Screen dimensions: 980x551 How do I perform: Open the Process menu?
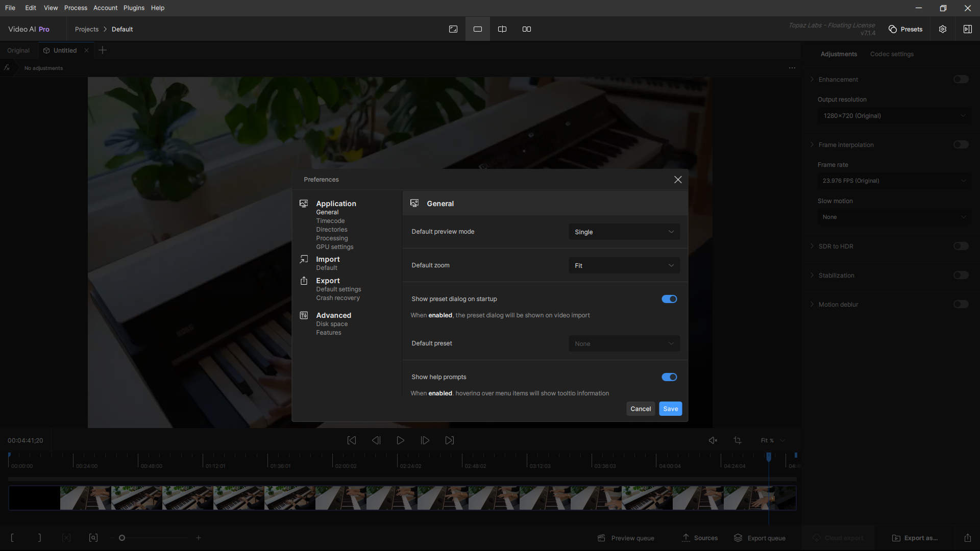[76, 8]
